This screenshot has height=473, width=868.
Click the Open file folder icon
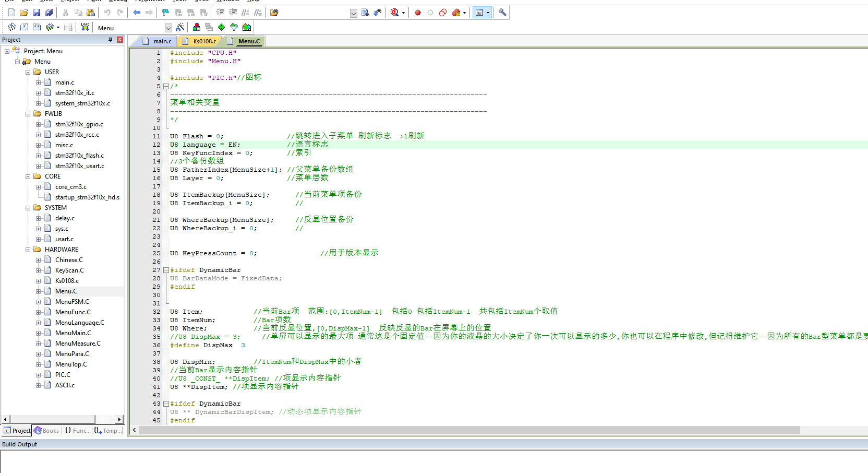[x=24, y=13]
